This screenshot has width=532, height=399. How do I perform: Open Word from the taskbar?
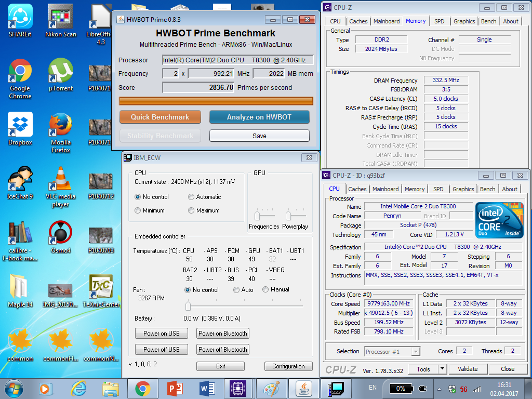207,389
